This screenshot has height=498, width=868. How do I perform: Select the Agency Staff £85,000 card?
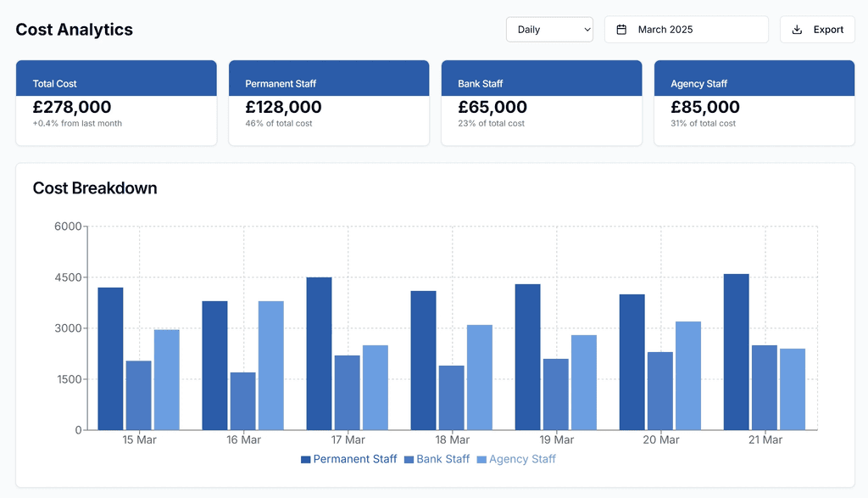click(x=754, y=103)
